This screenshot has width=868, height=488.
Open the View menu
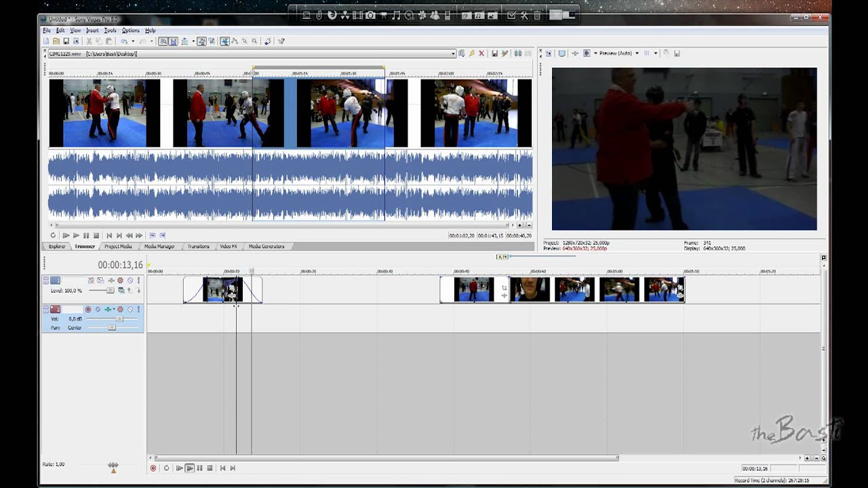coord(75,30)
